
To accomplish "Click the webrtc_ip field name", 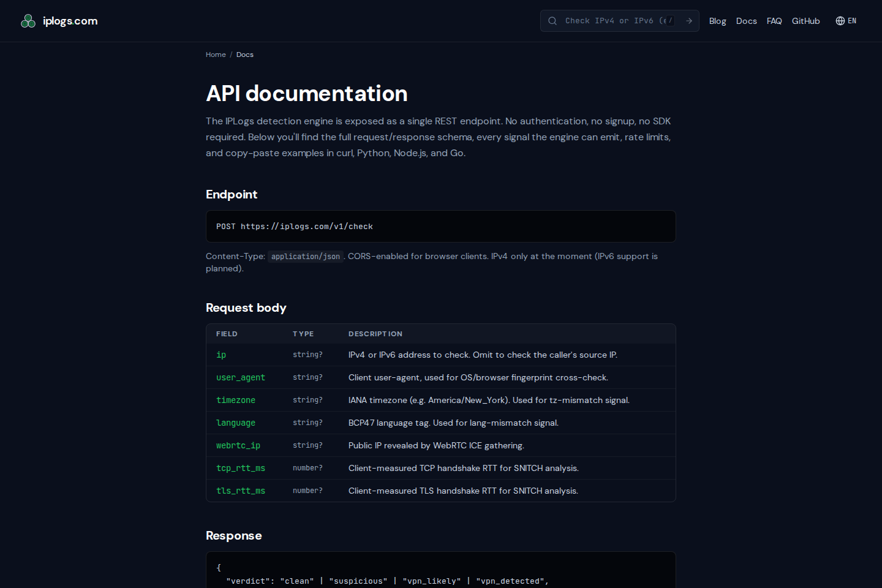I will 238,446.
